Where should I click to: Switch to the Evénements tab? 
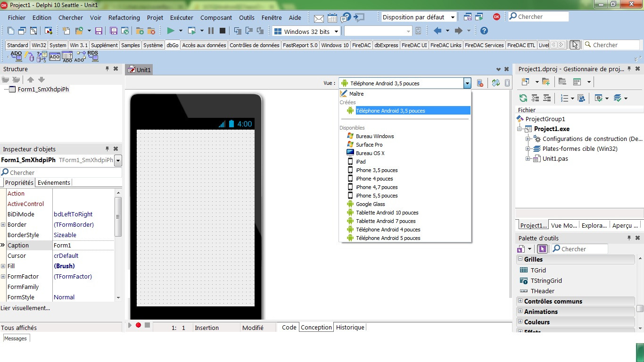pyautogui.click(x=54, y=182)
